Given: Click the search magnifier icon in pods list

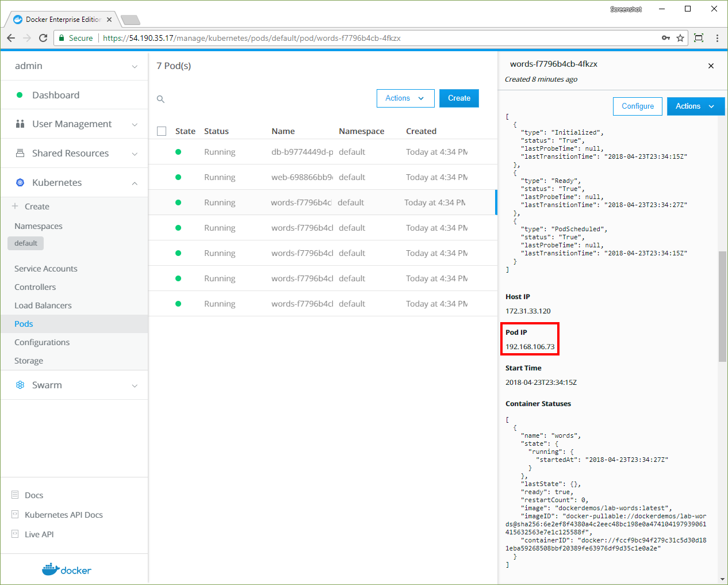Looking at the screenshot, I should pyautogui.click(x=161, y=99).
